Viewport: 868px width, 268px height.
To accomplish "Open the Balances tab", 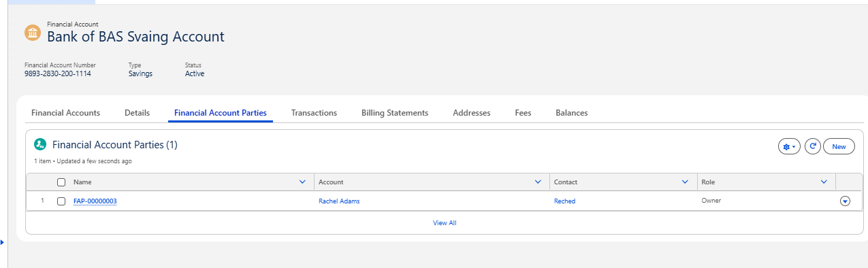I will coord(572,113).
